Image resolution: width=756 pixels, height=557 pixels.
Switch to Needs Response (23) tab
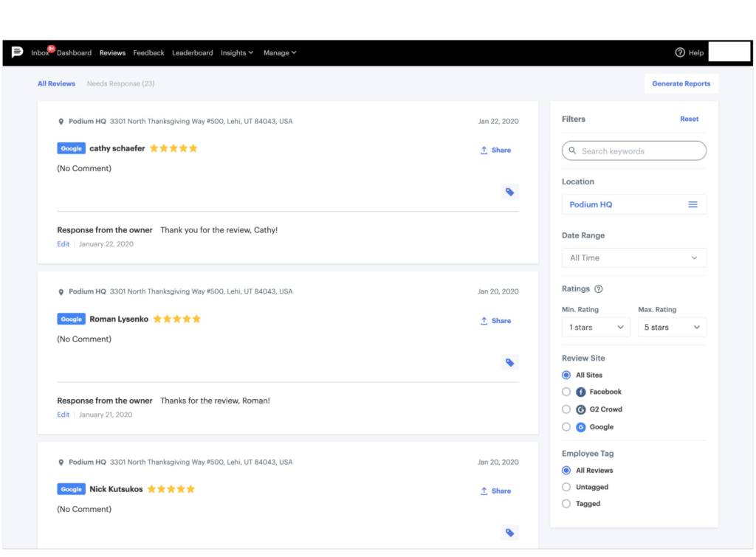click(x=120, y=84)
